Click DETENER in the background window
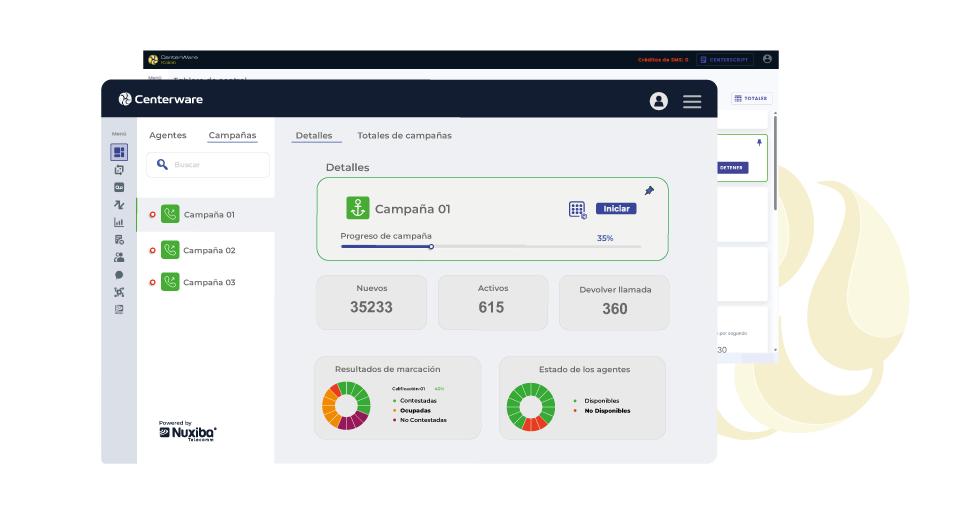This screenshot has width=978, height=526. [732, 168]
